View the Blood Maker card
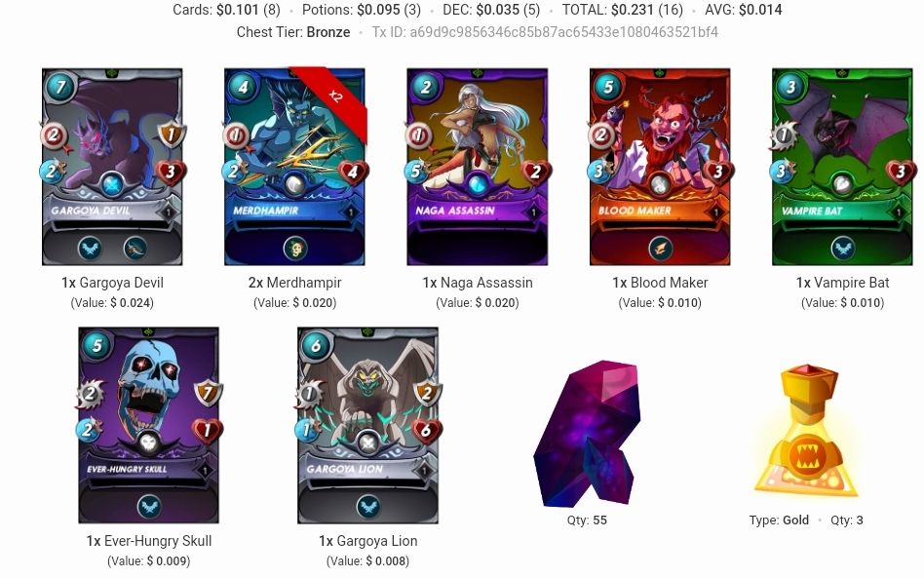This screenshot has width=924, height=578. [x=660, y=167]
